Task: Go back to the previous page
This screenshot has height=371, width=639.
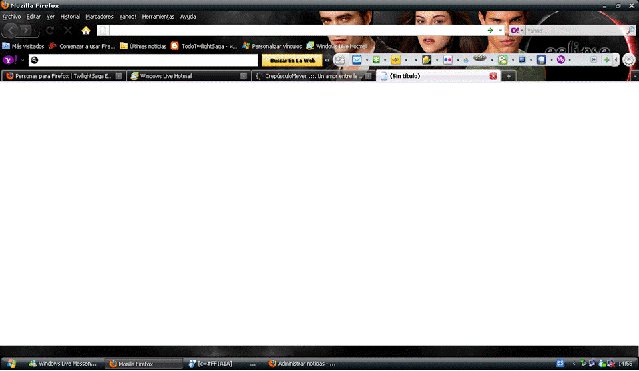Action: pyautogui.click(x=11, y=30)
